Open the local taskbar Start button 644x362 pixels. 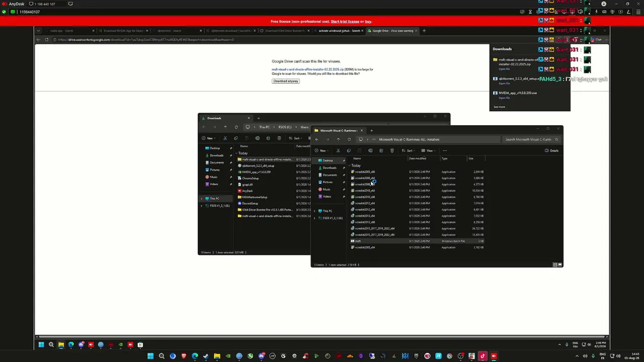click(x=150, y=356)
